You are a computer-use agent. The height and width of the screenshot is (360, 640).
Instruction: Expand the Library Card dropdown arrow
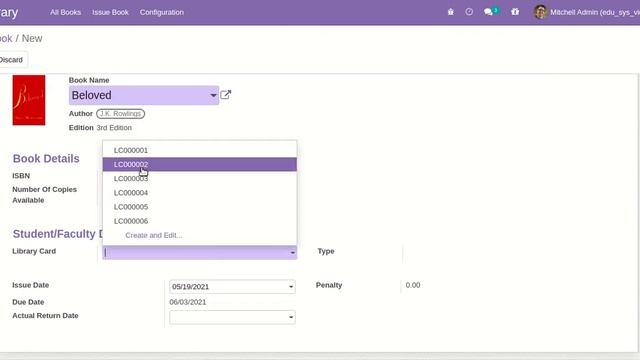pyautogui.click(x=292, y=253)
